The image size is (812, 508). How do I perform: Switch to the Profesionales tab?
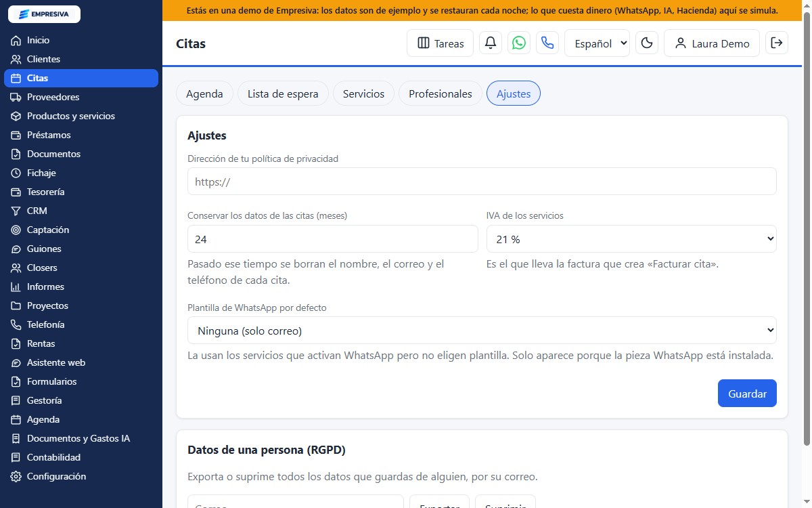pos(441,93)
